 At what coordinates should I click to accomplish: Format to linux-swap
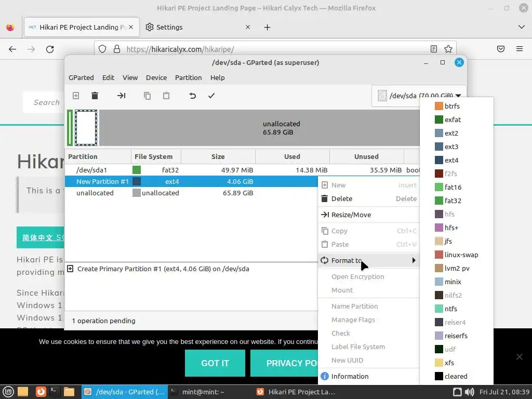[457, 255]
